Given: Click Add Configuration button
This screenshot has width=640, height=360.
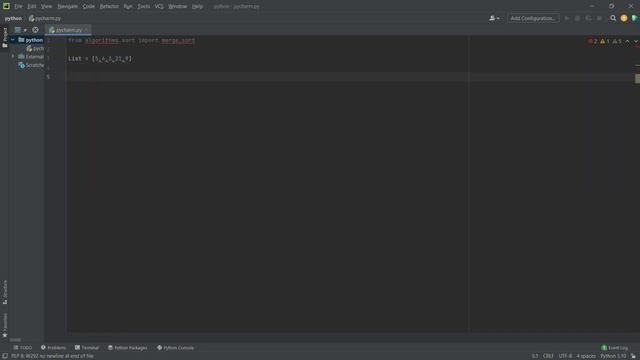Looking at the screenshot, I should [x=533, y=18].
